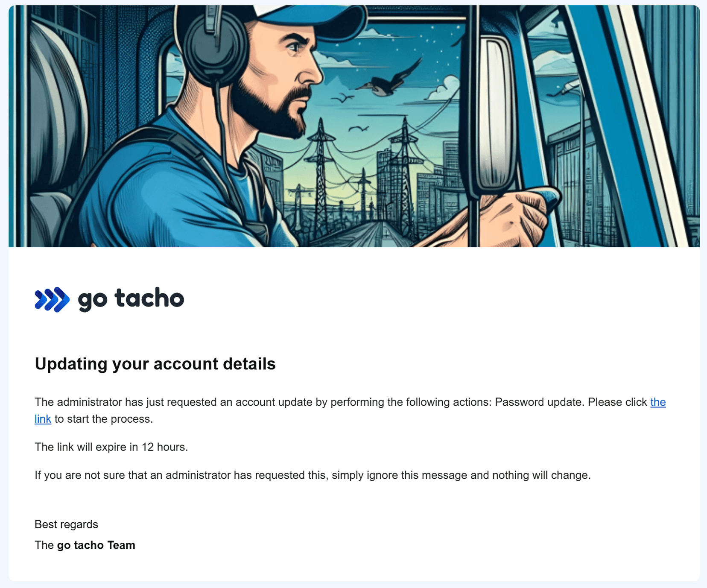The height and width of the screenshot is (588, 707).
Task: Click the "Updating your account details" heading
Action: pyautogui.click(x=155, y=364)
